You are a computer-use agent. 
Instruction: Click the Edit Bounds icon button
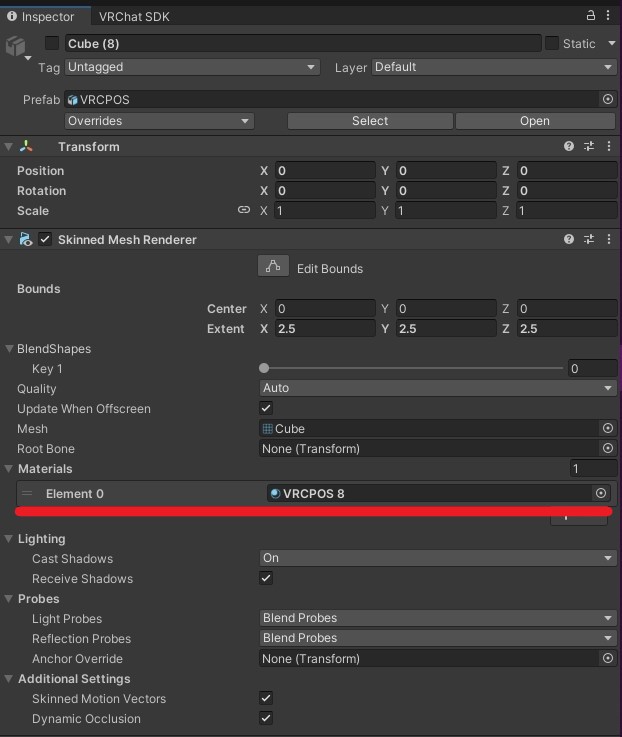[273, 267]
